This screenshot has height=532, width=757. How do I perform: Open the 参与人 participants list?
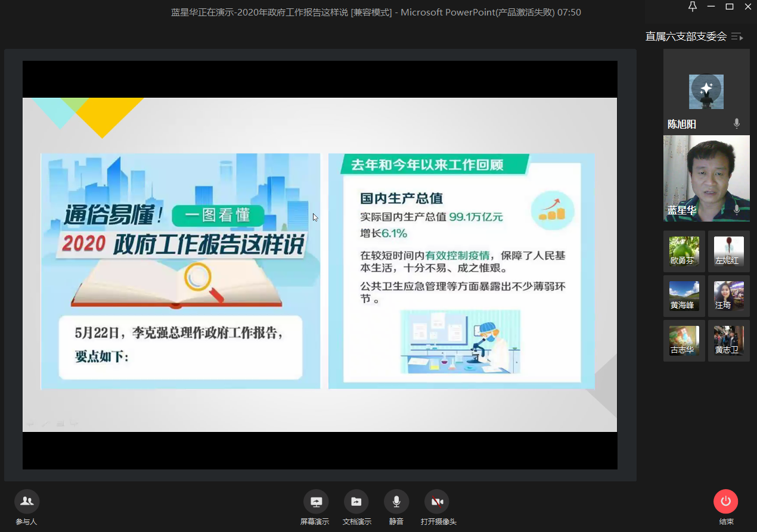[27, 502]
